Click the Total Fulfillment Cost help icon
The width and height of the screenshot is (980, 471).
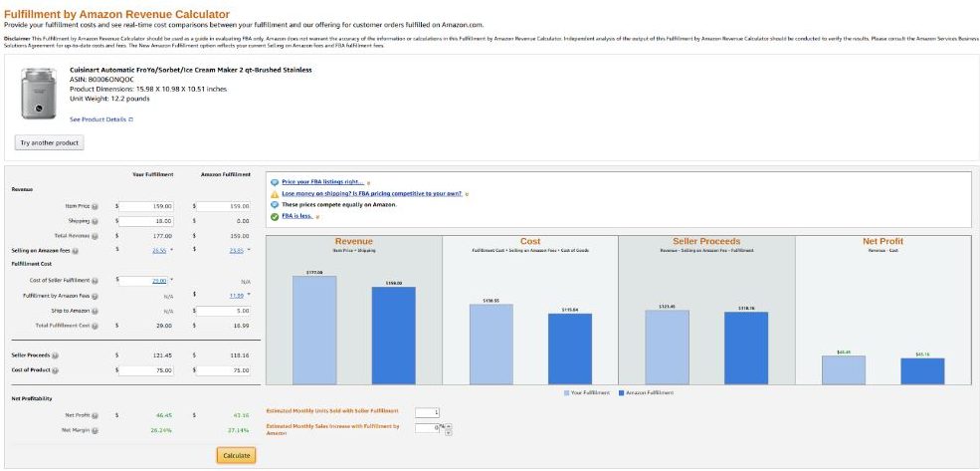95,326
